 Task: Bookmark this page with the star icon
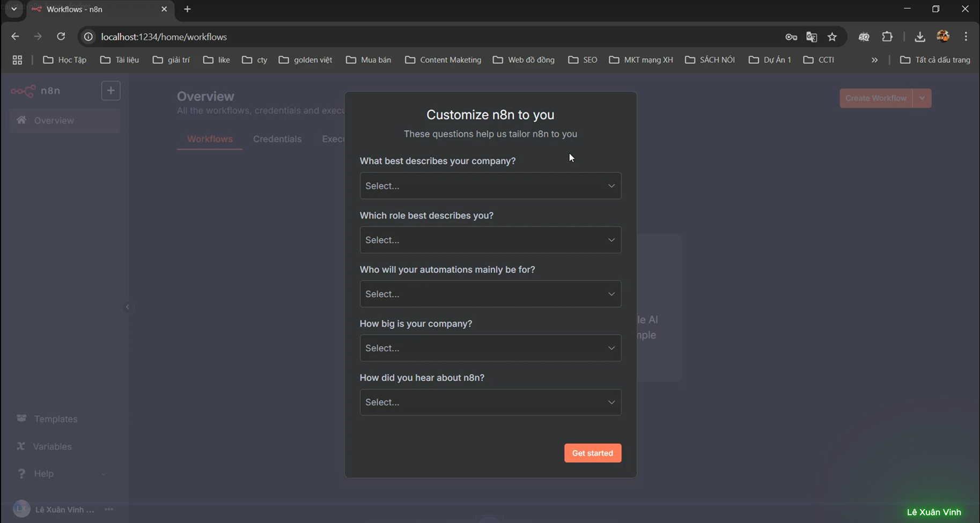point(832,37)
